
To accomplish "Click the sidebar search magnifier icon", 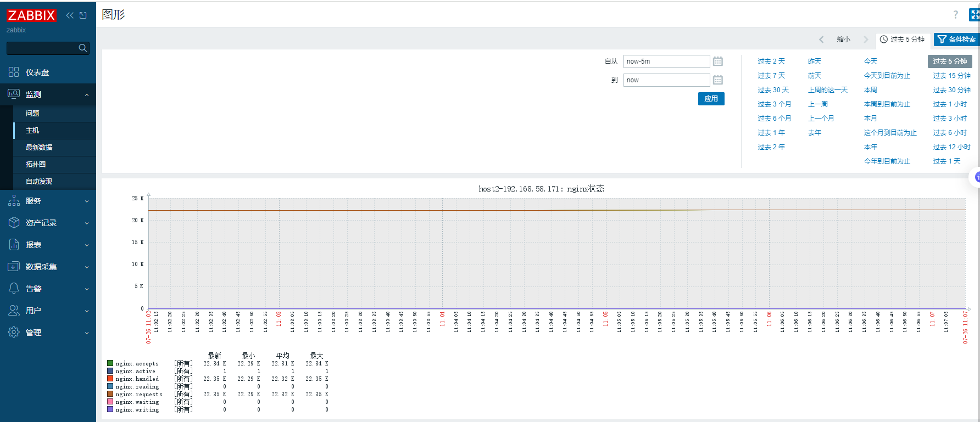I will 82,48.
